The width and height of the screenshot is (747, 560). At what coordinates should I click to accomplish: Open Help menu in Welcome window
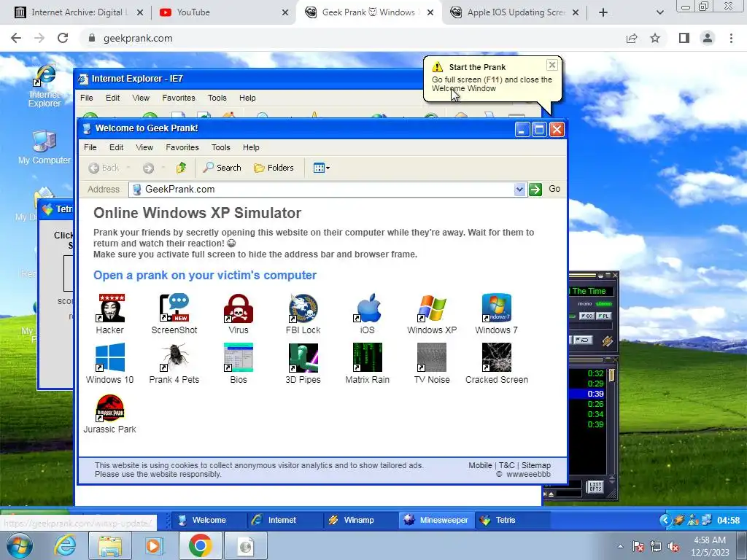pos(251,147)
